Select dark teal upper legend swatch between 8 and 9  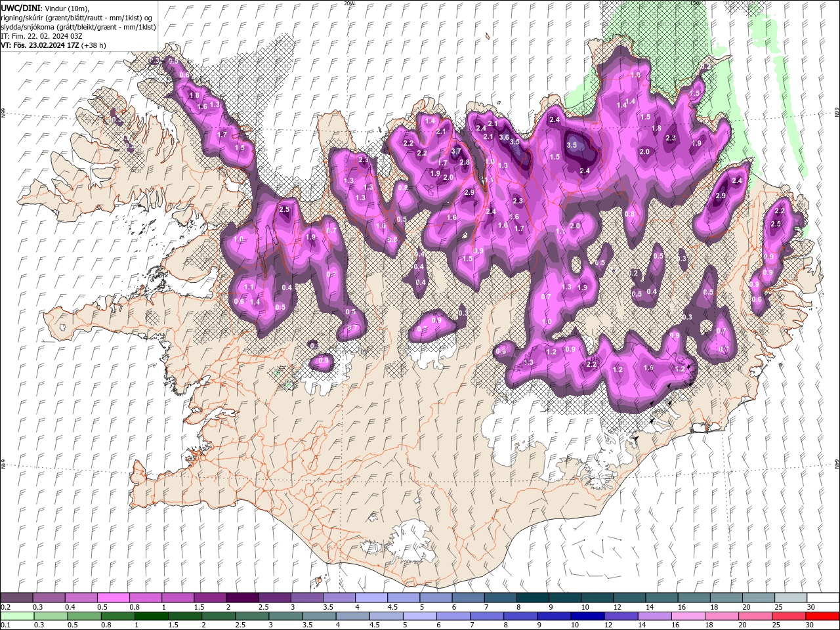tap(532, 597)
